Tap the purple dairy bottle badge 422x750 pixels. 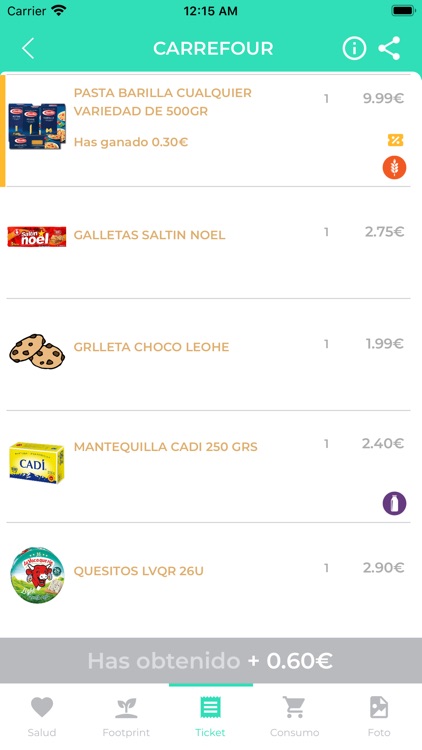point(394,503)
